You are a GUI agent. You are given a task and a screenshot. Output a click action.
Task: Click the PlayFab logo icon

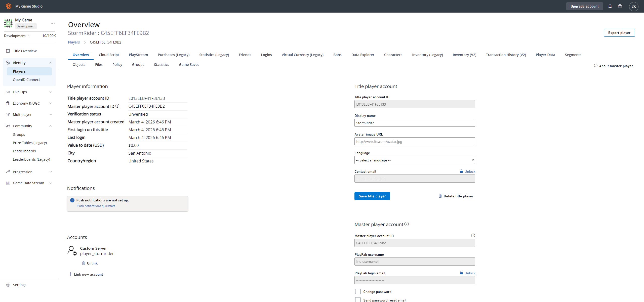point(9,6)
